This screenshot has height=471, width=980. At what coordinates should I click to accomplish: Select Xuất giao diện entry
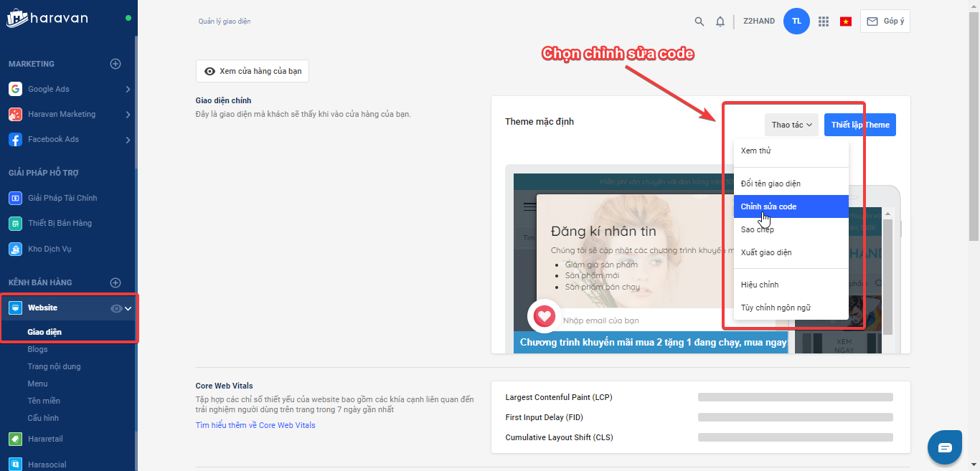pos(791,252)
